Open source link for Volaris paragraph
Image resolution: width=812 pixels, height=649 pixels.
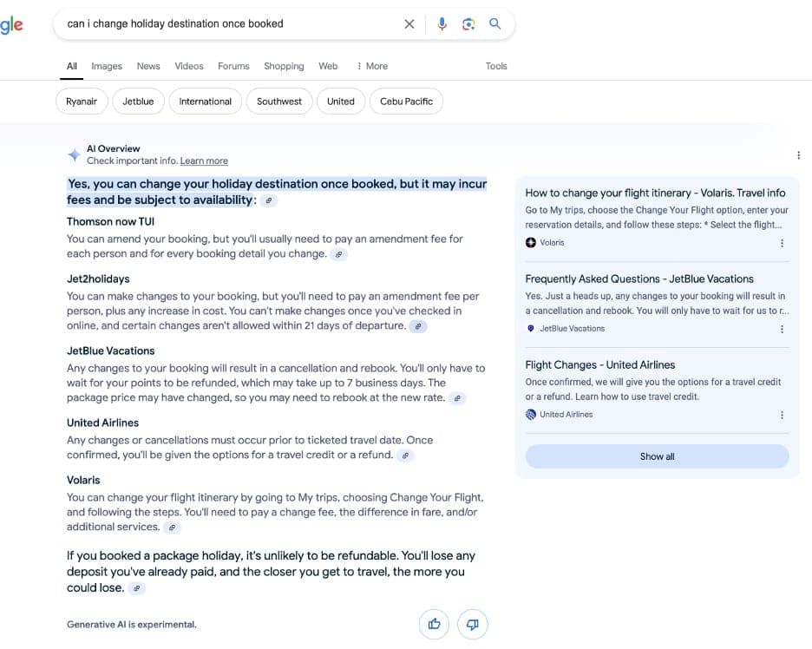tap(172, 528)
